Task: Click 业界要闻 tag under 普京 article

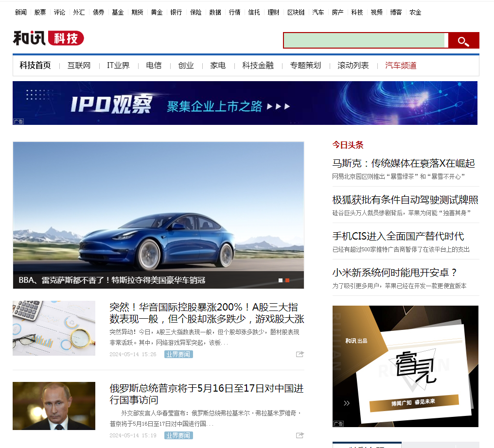Action: [x=178, y=435]
